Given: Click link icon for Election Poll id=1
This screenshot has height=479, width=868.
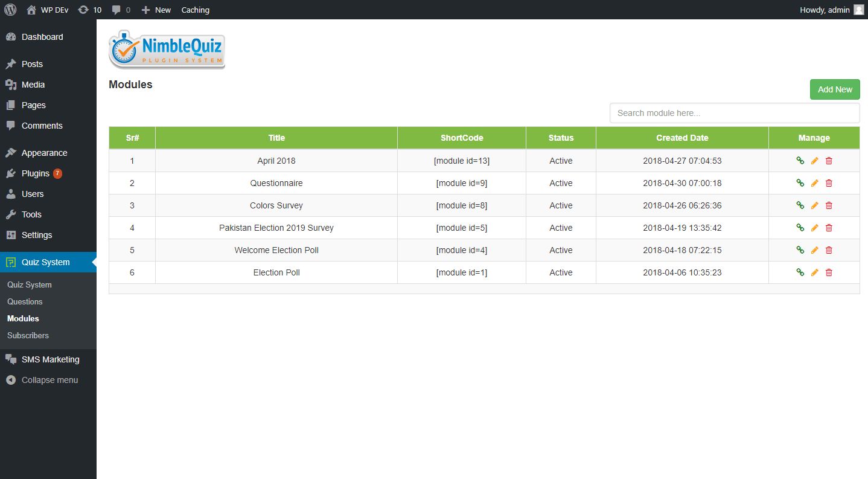Looking at the screenshot, I should tap(800, 272).
